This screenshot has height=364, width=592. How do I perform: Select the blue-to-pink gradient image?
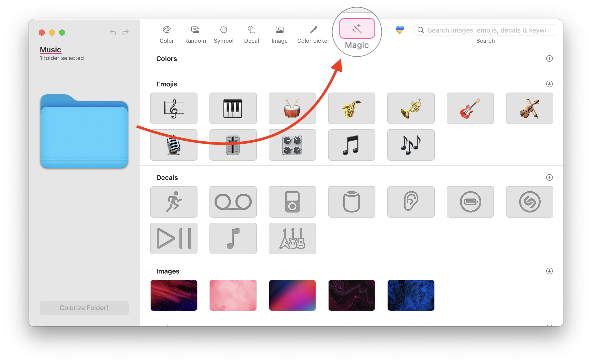[x=292, y=295]
